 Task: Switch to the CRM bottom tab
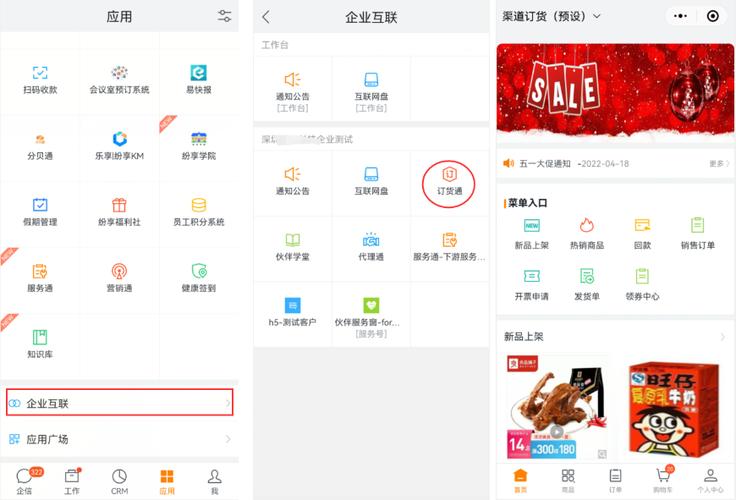click(x=119, y=480)
